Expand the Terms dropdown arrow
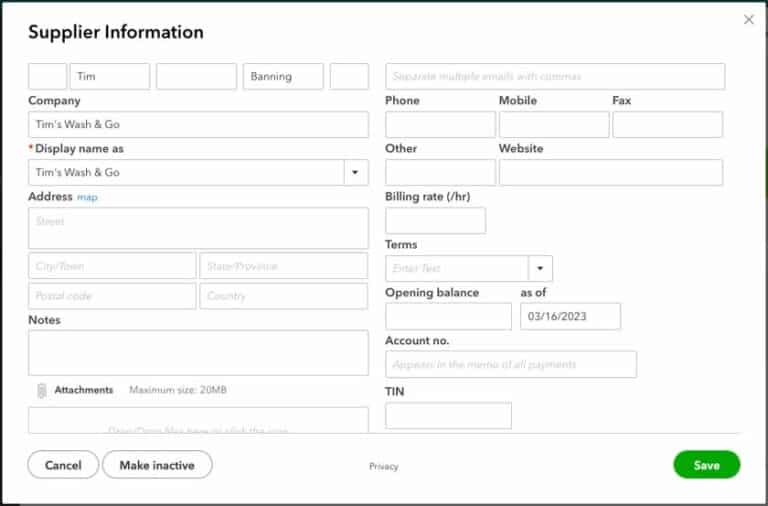Screen dimensions: 768x506 pyautogui.click(x=540, y=268)
